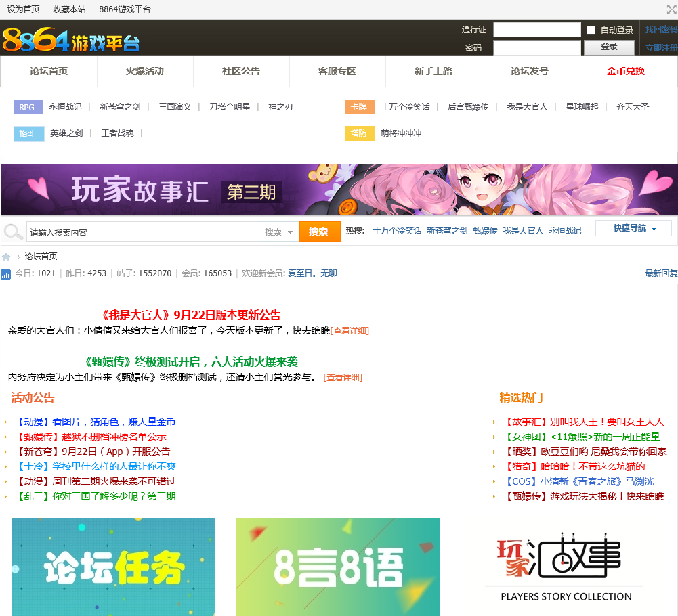This screenshot has width=678, height=616.
Task: Open the 搜索 type dropdown
Action: pos(279,232)
